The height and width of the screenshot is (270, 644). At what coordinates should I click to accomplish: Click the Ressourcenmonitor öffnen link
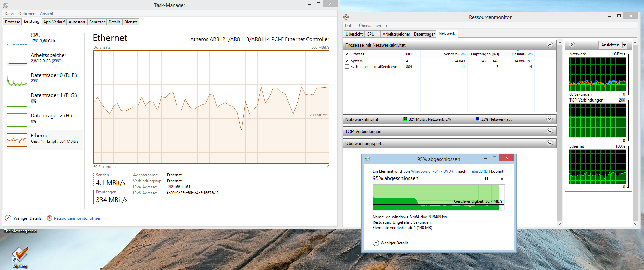click(77, 218)
